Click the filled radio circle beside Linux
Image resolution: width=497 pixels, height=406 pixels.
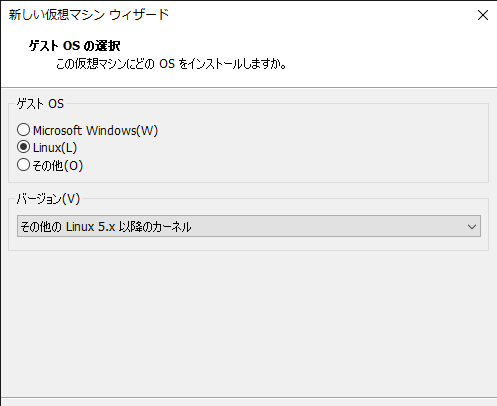[23, 147]
